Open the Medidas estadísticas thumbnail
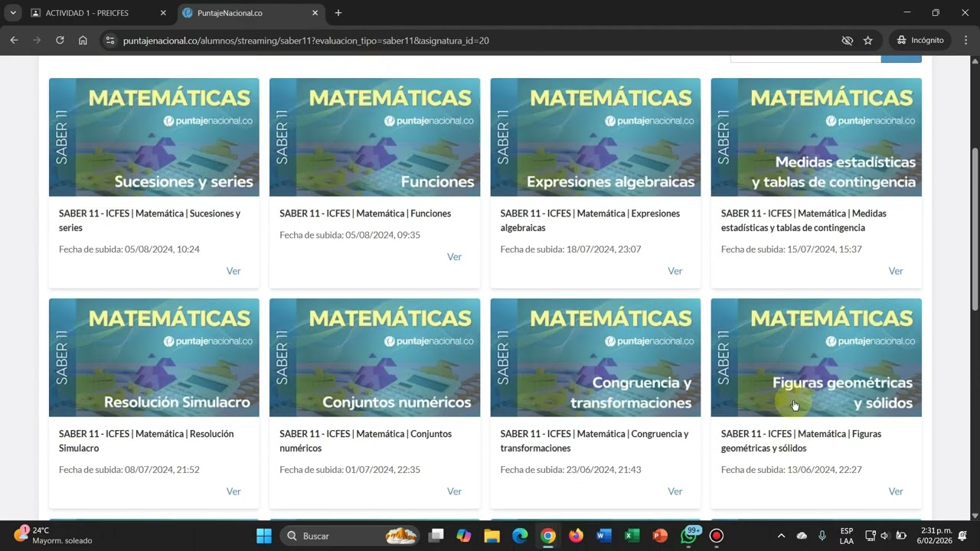Screen dimensions: 980x551 816,137
